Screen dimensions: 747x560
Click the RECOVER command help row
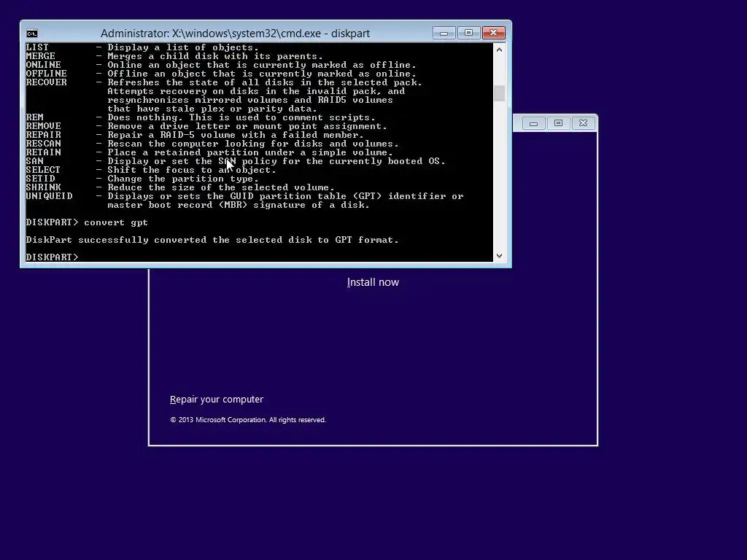pyautogui.click(x=224, y=96)
